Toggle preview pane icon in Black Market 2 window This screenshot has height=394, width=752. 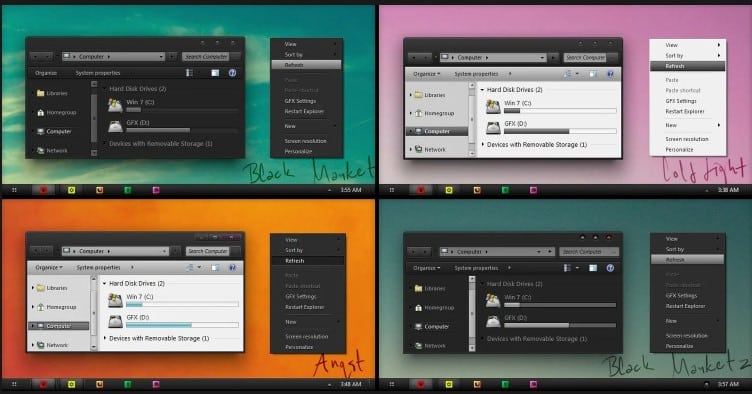coord(593,268)
